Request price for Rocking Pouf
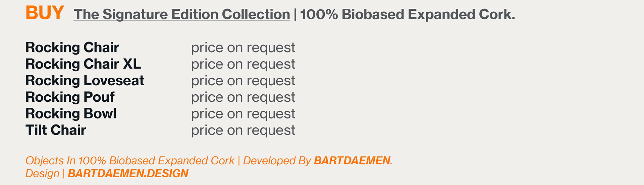The height and width of the screenshot is (185, 644). (243, 97)
